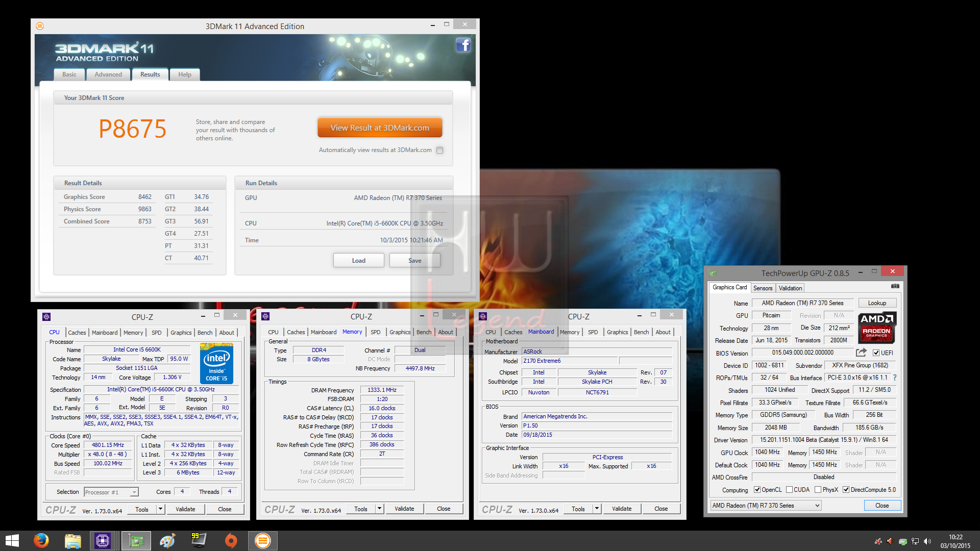Switch to CPU-Z taskbar icon
This screenshot has height=551, width=980.
coord(103,541)
